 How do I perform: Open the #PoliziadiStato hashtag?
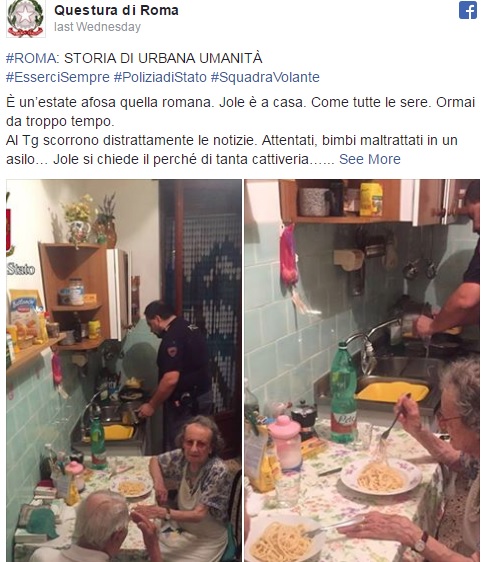160,77
